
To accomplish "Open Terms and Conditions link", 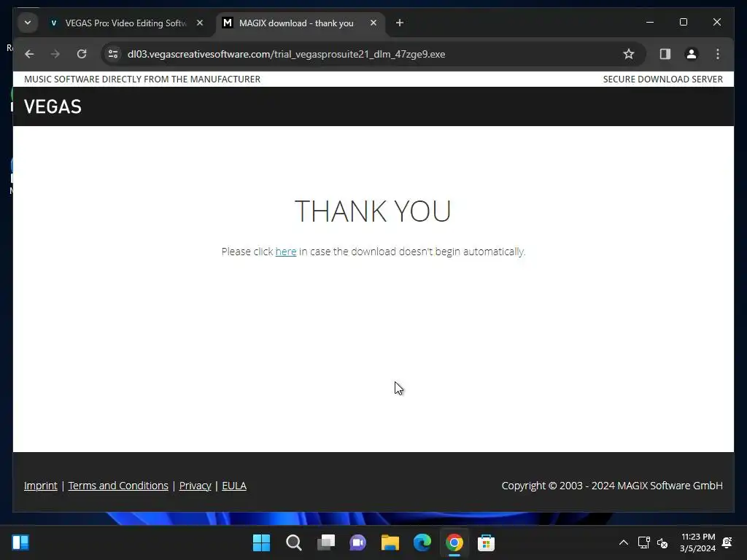I will (118, 486).
